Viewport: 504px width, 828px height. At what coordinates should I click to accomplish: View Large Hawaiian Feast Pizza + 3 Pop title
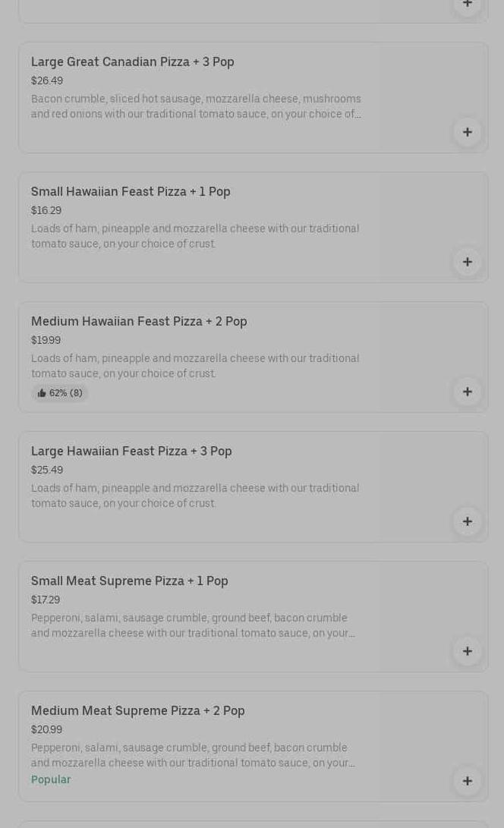131,452
